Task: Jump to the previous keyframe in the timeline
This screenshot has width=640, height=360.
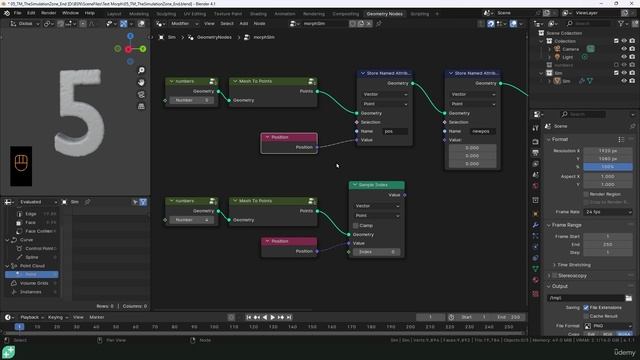Action: point(257,317)
